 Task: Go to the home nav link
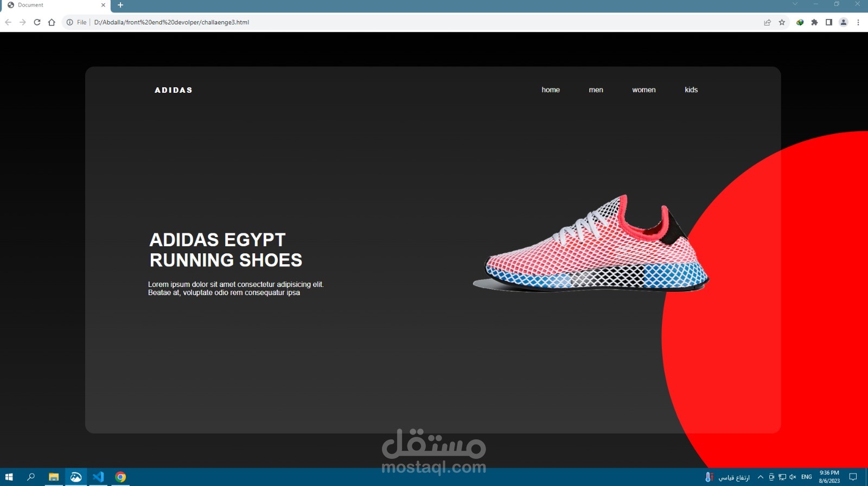pyautogui.click(x=551, y=90)
